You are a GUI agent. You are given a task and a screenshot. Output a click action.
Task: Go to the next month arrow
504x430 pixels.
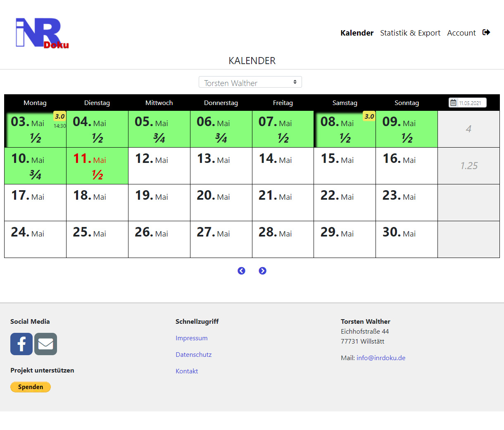pos(262,271)
